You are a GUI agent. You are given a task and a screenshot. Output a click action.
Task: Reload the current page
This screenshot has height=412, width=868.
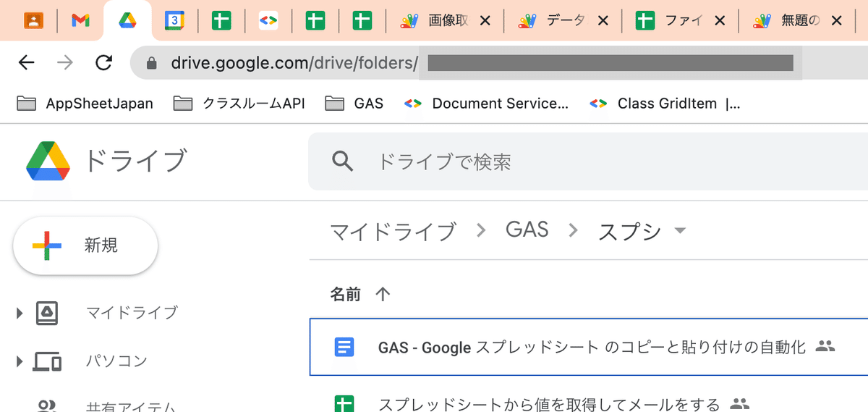(x=103, y=63)
